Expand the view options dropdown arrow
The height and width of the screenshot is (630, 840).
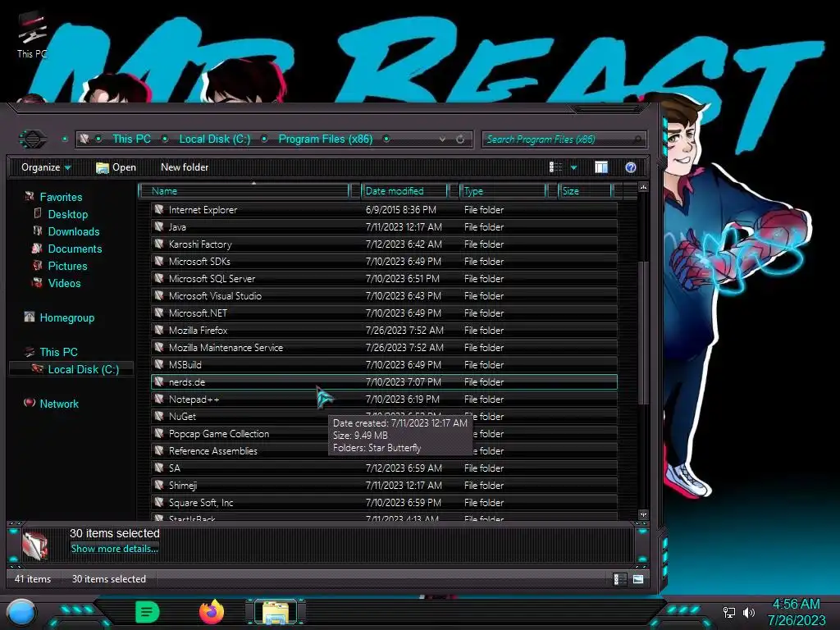573,167
